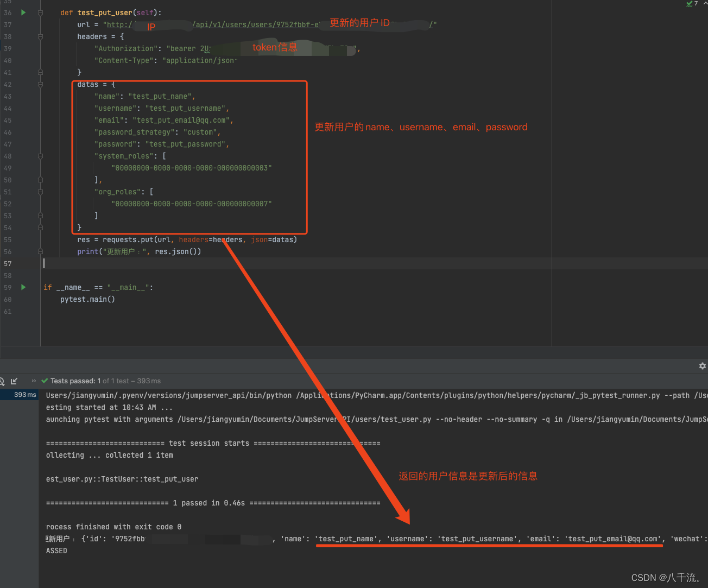Click the 'wechat' key in console output
Viewport: 708px width, 588px height.
(x=687, y=539)
